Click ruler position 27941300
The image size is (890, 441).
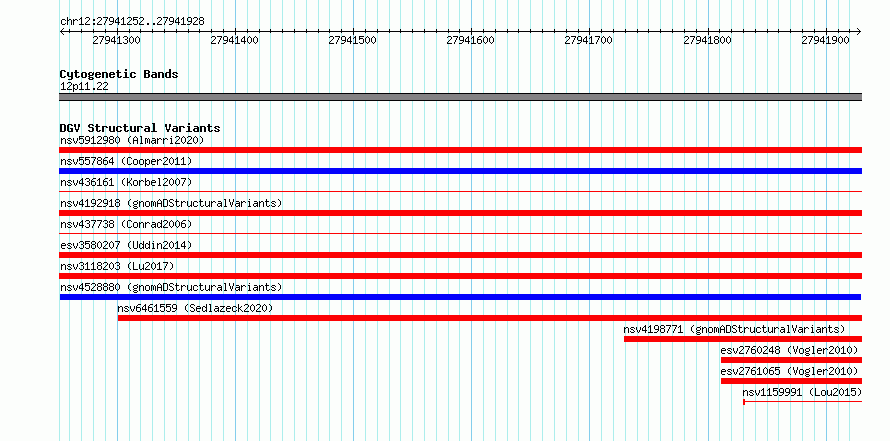coord(116,40)
